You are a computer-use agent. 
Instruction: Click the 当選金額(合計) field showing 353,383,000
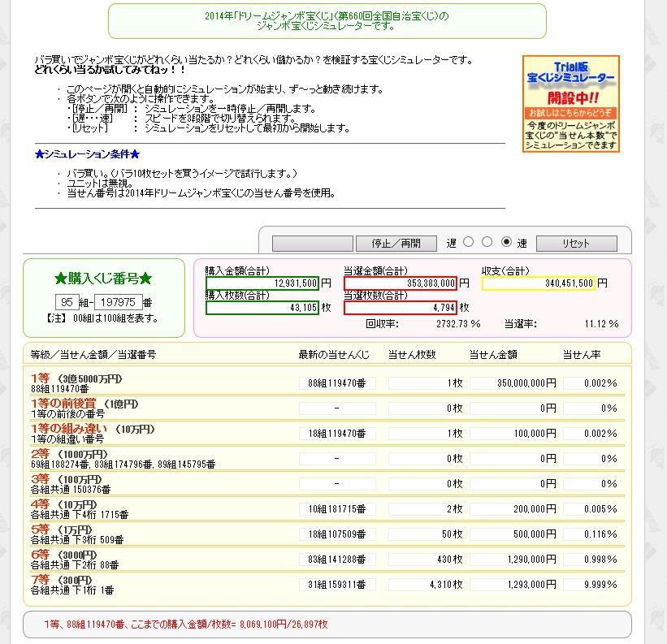point(401,283)
